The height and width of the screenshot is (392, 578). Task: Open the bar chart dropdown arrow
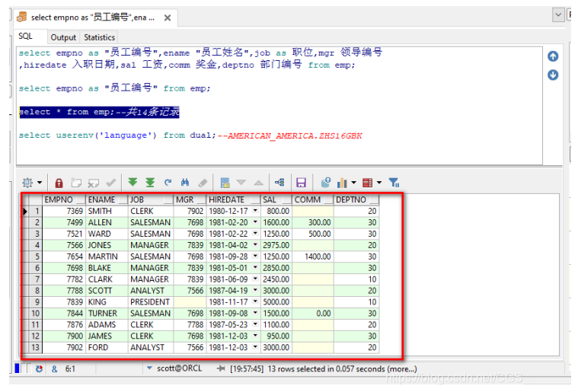pos(354,183)
